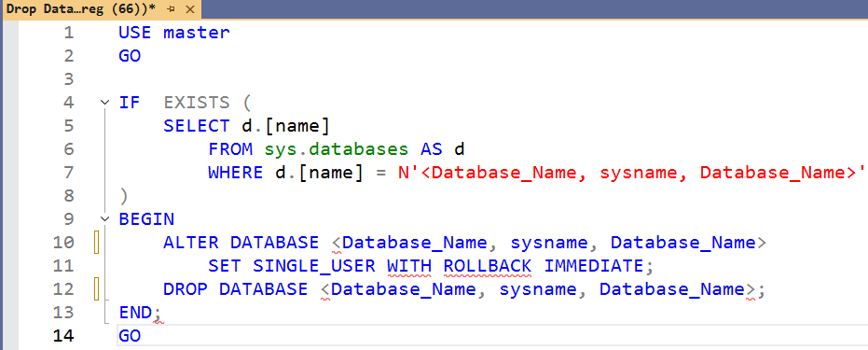Click the WHERE keyword on line 7
The image size is (868, 350).
click(235, 173)
